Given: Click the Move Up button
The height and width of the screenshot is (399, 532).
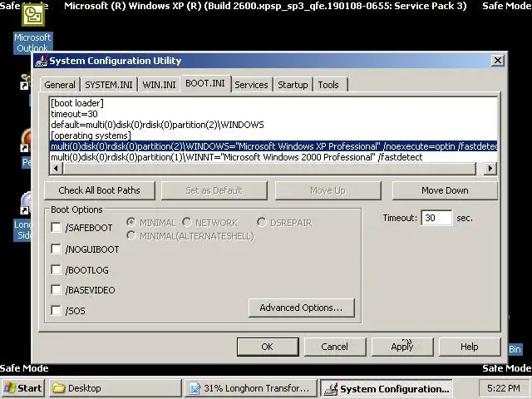Looking at the screenshot, I should click(328, 190).
